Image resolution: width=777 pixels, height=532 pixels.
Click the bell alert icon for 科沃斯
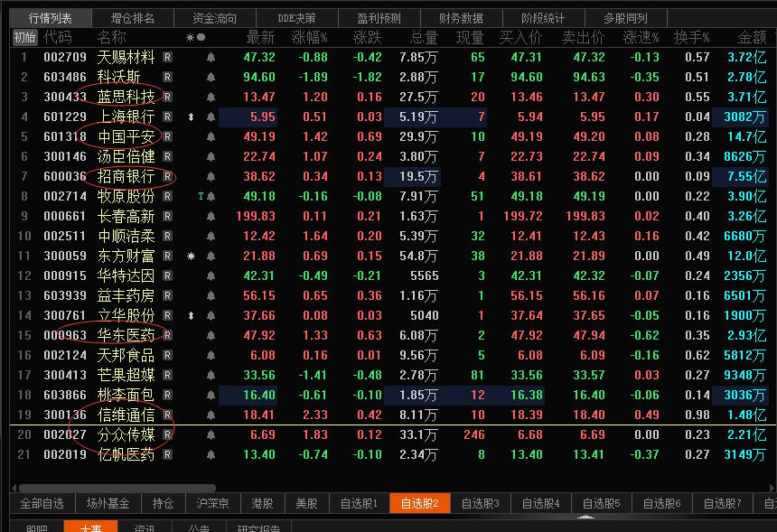coord(211,78)
